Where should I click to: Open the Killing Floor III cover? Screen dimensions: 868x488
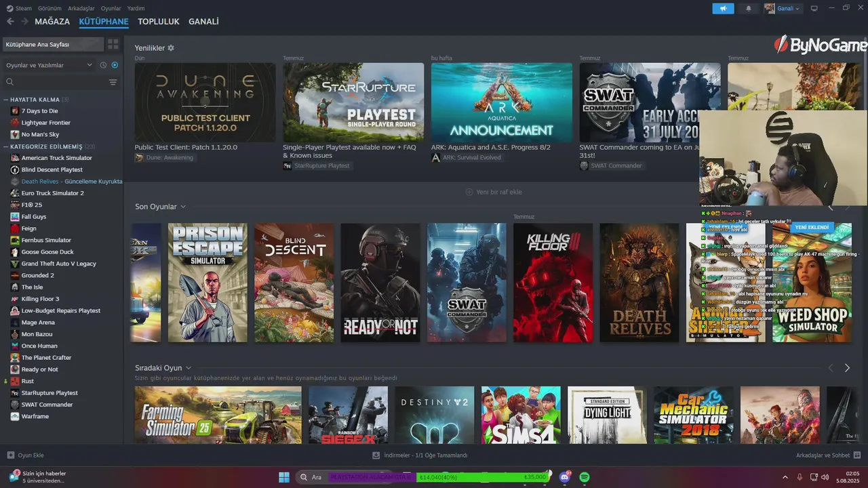coord(553,283)
